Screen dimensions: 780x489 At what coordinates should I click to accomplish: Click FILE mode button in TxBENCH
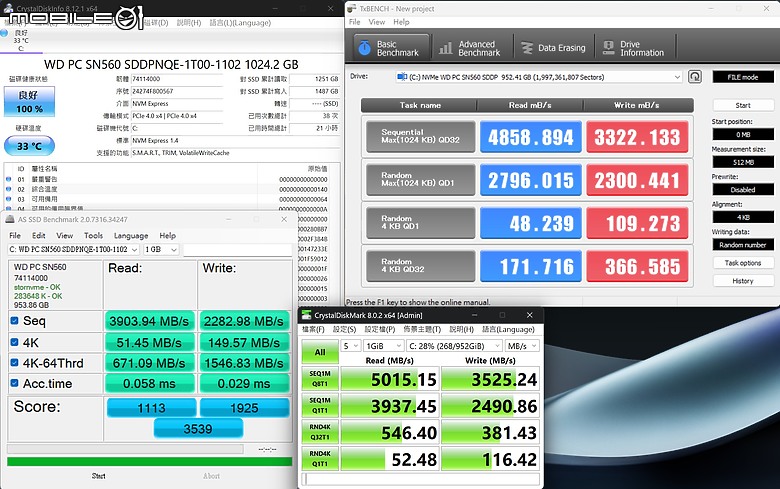tap(743, 77)
